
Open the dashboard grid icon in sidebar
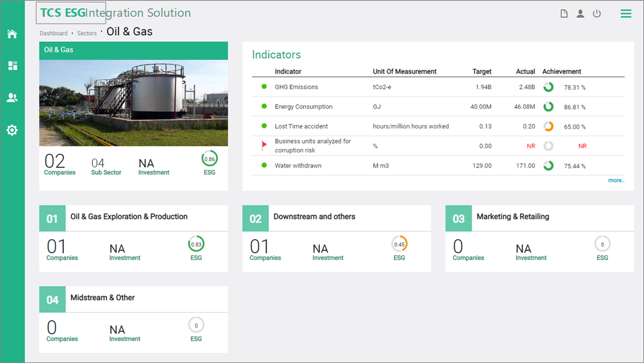coord(13,66)
